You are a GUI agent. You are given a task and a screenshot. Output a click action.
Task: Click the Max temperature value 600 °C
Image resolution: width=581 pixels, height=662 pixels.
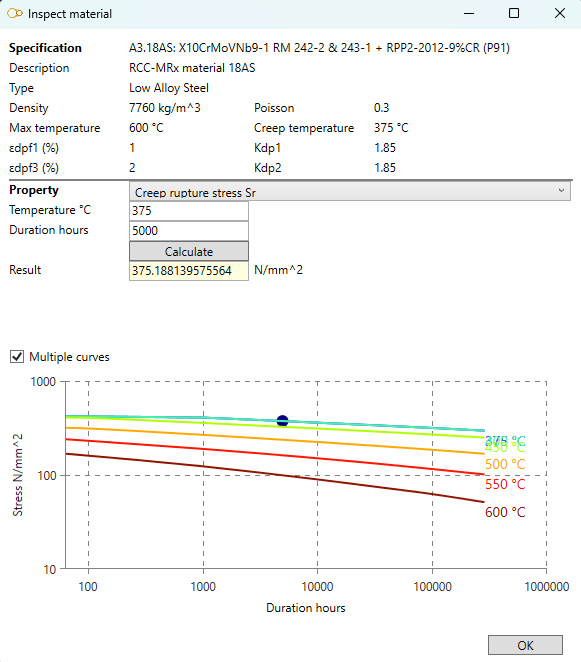[x=146, y=128]
